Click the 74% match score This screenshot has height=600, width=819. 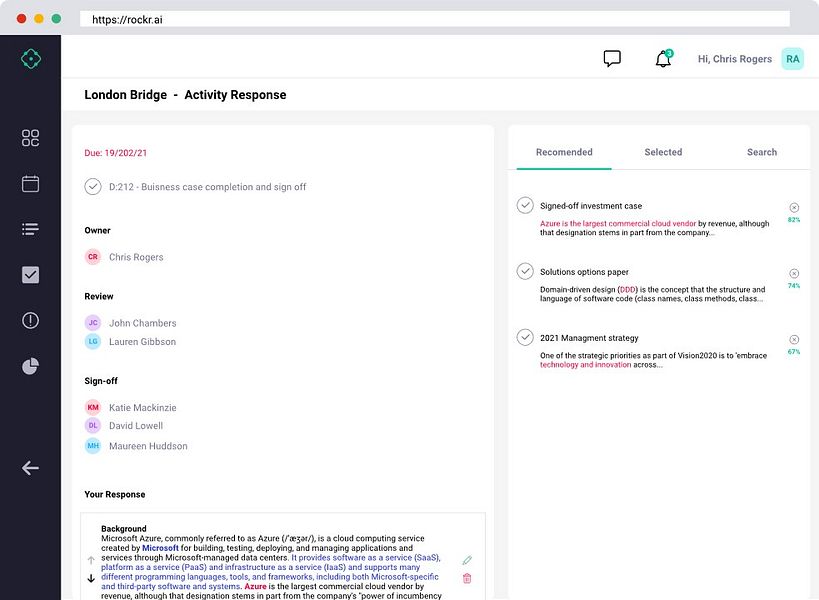pyautogui.click(x=794, y=286)
